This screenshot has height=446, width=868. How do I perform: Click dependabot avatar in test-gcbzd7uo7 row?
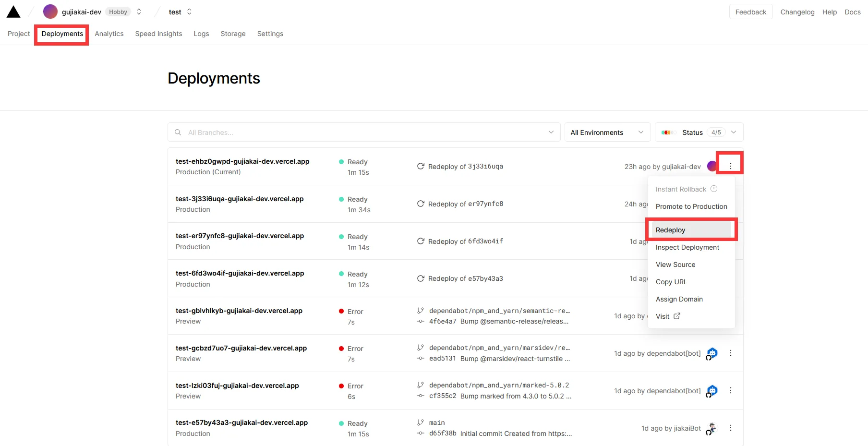point(711,354)
